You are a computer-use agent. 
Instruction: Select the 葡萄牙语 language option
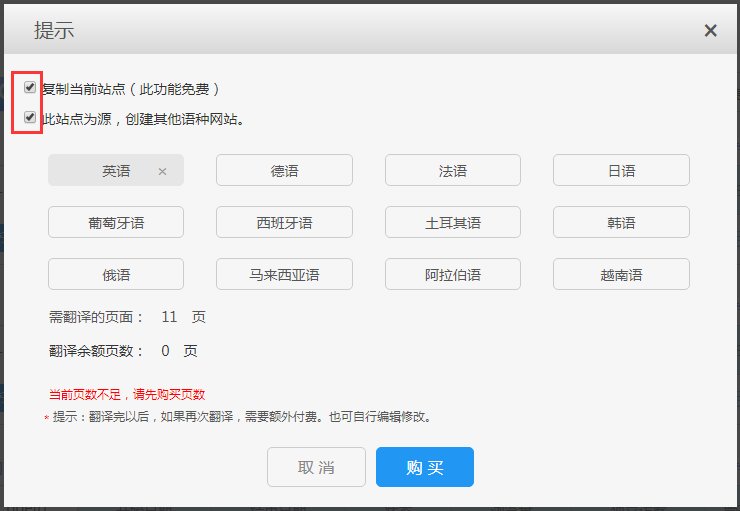[x=116, y=223]
